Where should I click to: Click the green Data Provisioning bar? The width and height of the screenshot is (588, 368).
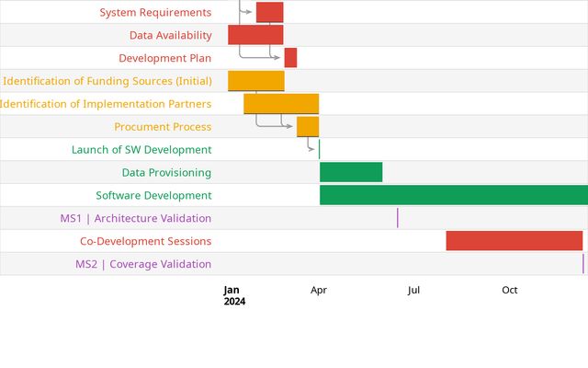[351, 172]
